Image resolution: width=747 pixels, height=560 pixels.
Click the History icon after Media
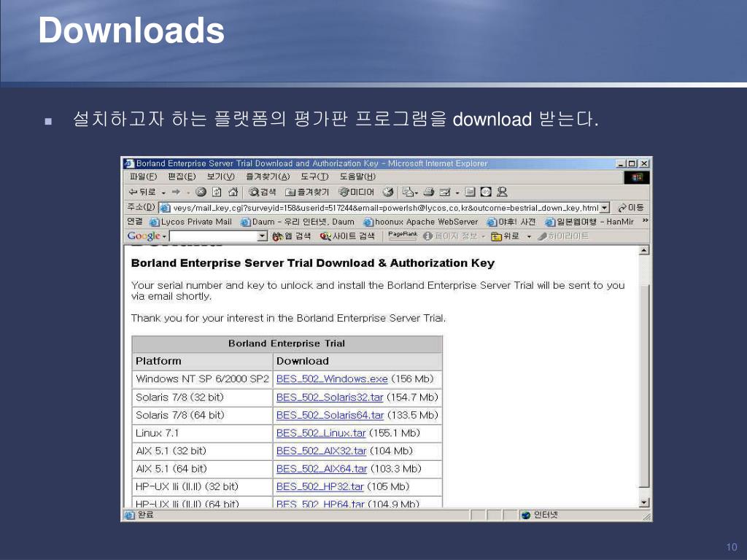388,192
